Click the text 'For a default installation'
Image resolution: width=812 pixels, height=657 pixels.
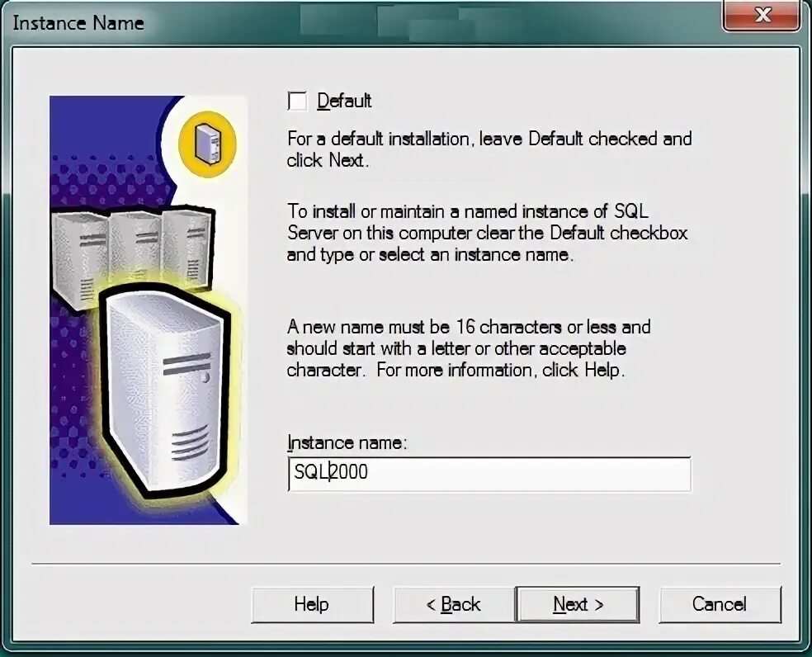pos(380,139)
